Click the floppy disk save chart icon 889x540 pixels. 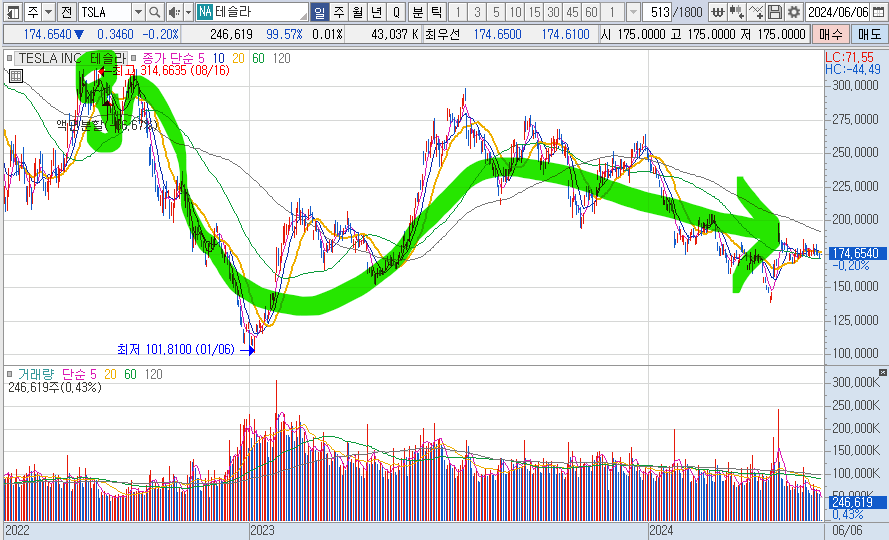click(774, 12)
